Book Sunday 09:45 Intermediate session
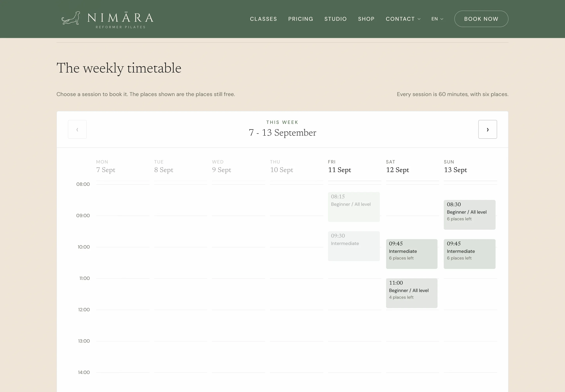The width and height of the screenshot is (565, 392). [x=469, y=254]
